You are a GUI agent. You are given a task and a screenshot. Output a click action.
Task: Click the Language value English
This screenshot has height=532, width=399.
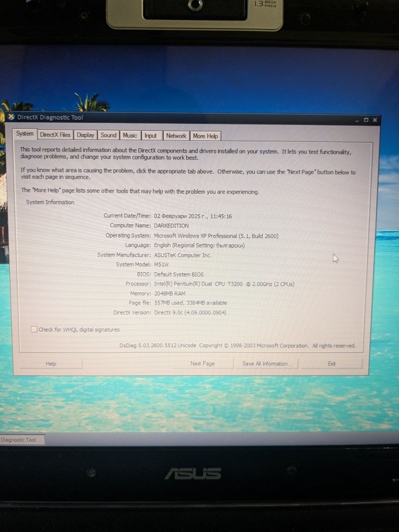pyautogui.click(x=199, y=245)
